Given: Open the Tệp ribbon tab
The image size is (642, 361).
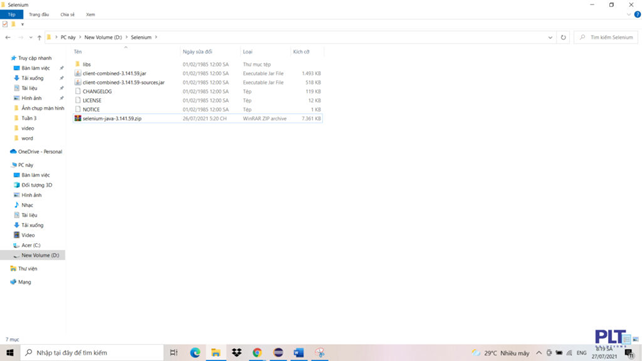Looking at the screenshot, I should tap(11, 14).
